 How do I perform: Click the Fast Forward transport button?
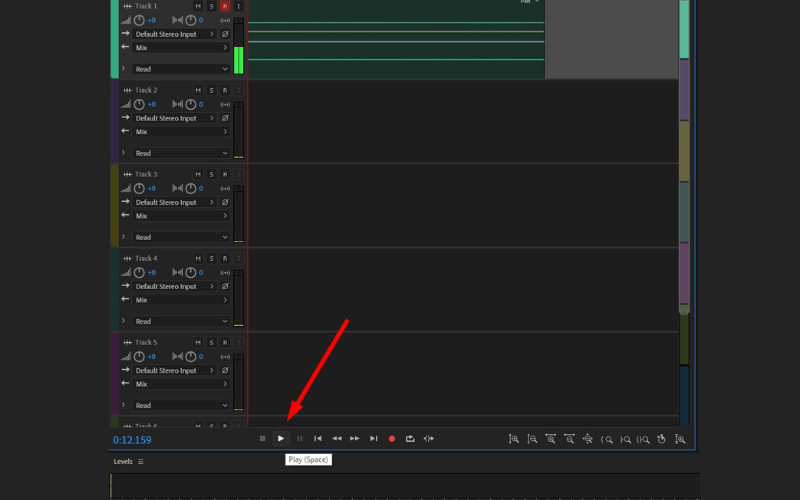[355, 438]
